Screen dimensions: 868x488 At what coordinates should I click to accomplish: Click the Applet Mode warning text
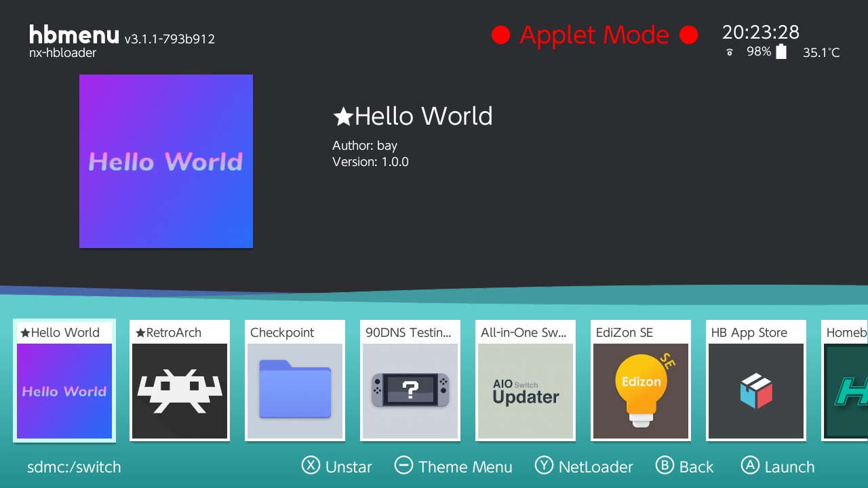pos(594,35)
